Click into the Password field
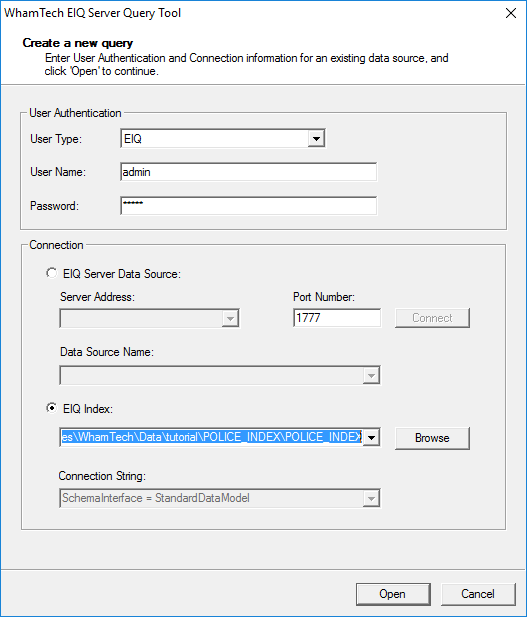Viewport: 527px width, 617px height. pyautogui.click(x=248, y=206)
